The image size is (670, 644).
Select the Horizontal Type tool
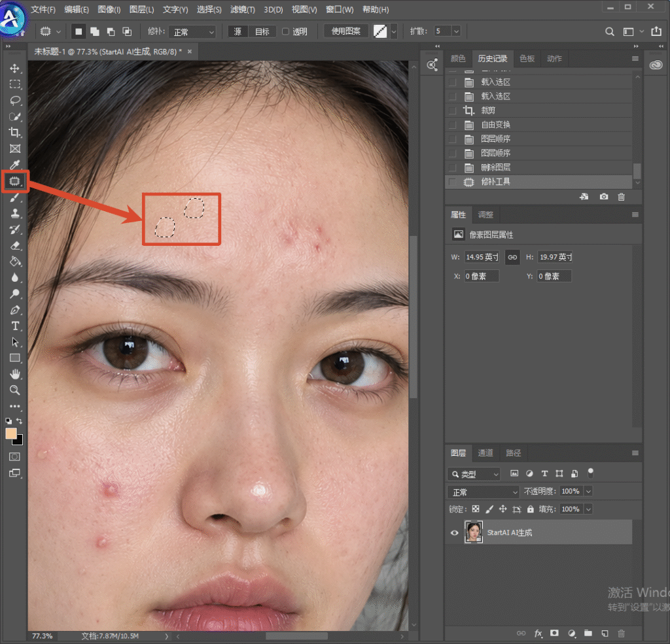coord(15,326)
